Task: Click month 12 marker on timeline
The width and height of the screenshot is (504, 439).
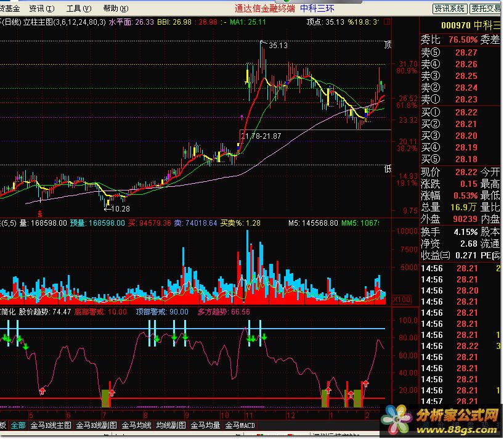Action: point(291,415)
